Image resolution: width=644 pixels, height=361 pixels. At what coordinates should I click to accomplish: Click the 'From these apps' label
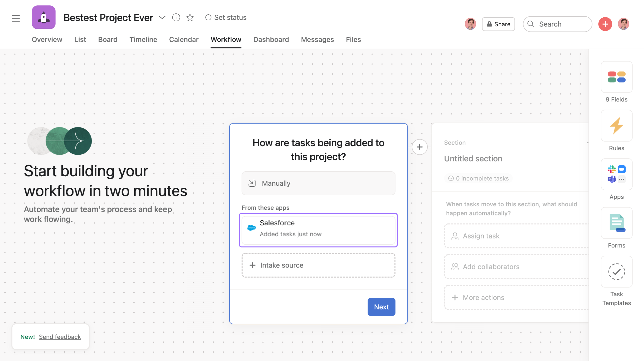[266, 208]
